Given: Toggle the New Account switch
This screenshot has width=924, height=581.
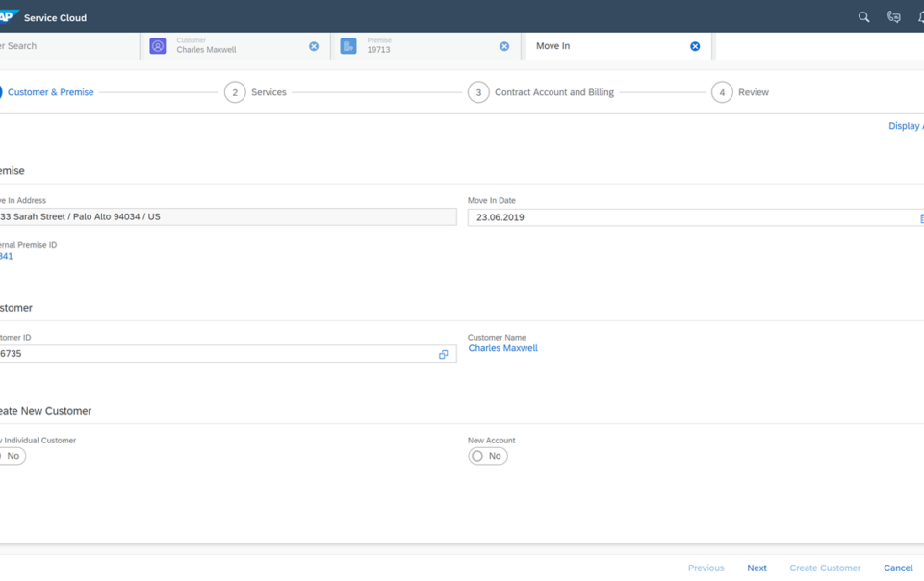Looking at the screenshot, I should click(x=488, y=456).
